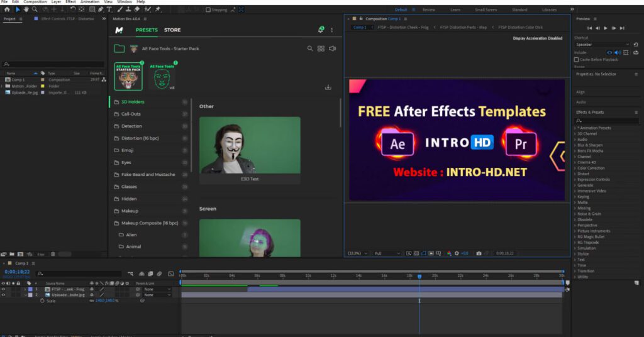Select the Eraser tool

137,9
